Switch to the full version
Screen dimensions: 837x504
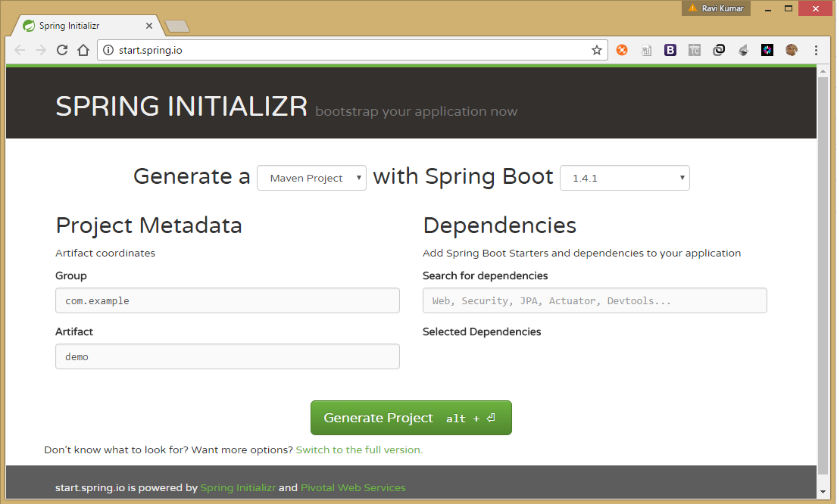(358, 450)
